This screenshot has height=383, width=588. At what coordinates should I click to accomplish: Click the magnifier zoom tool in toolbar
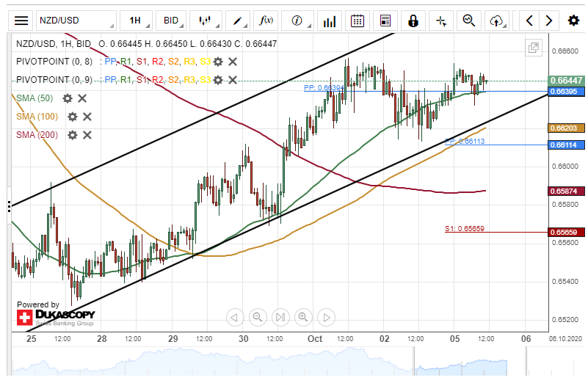tap(468, 21)
